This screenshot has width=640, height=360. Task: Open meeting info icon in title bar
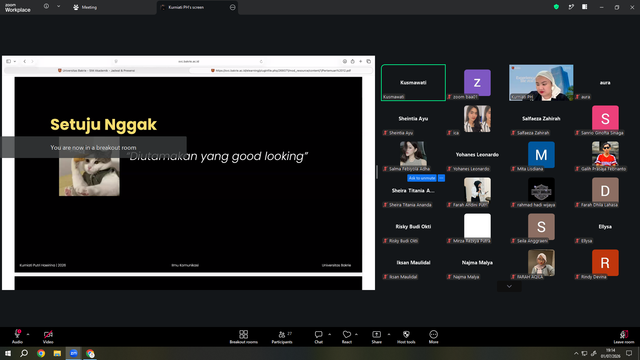[x=46, y=6]
